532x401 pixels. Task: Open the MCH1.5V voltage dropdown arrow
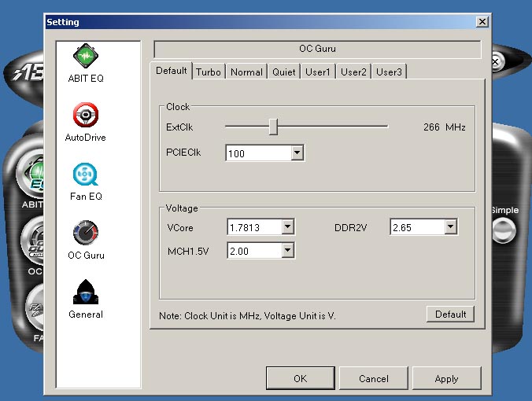pyautogui.click(x=287, y=251)
